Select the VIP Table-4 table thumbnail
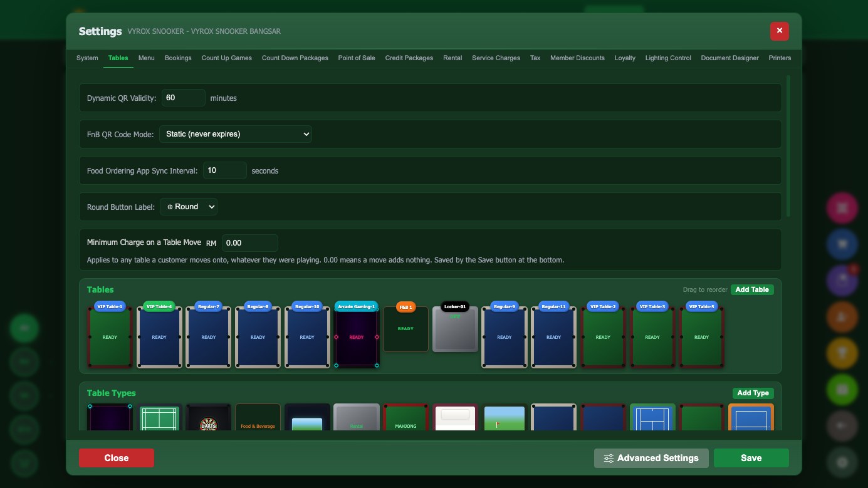The height and width of the screenshot is (488, 868). (159, 336)
